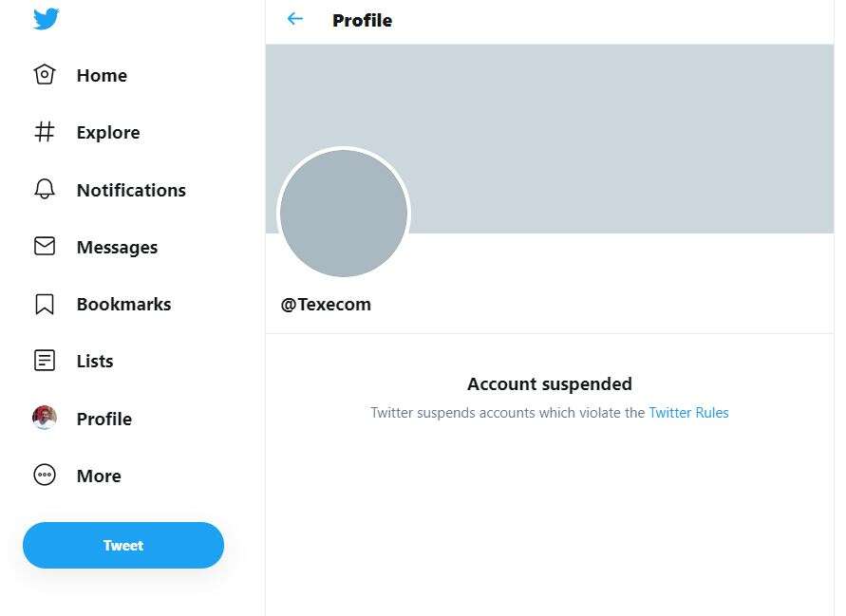Click the Lists document icon
The width and height of the screenshot is (846, 616).
(x=45, y=361)
